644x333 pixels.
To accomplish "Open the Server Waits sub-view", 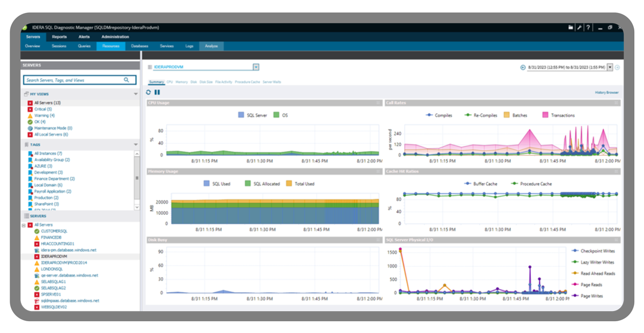I will pos(272,82).
